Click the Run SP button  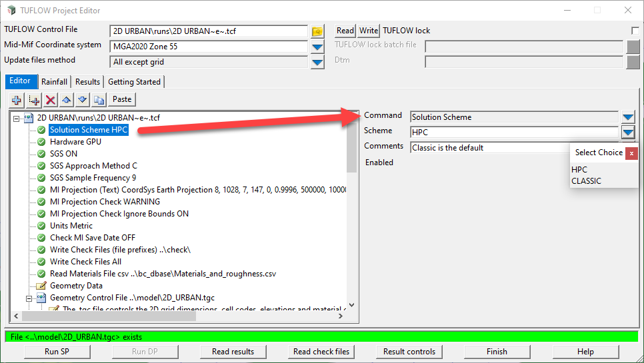click(x=57, y=352)
